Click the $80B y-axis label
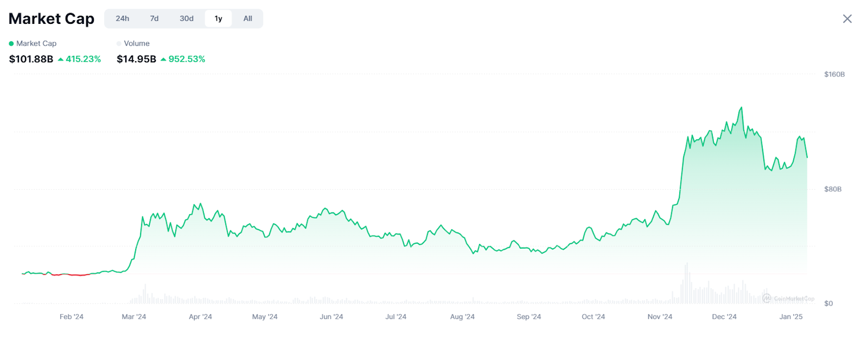 click(x=833, y=189)
